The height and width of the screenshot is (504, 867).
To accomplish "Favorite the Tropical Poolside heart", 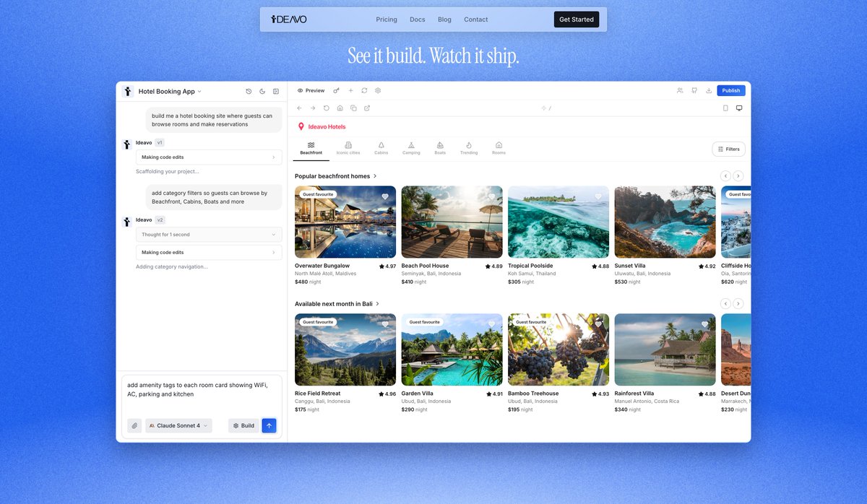I will pos(598,196).
